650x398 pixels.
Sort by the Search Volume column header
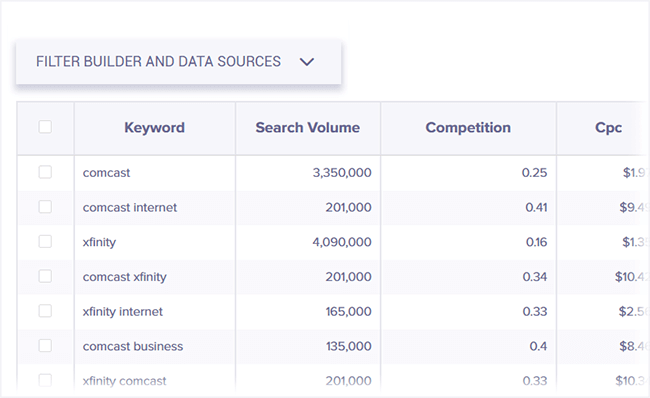pyautogui.click(x=308, y=128)
